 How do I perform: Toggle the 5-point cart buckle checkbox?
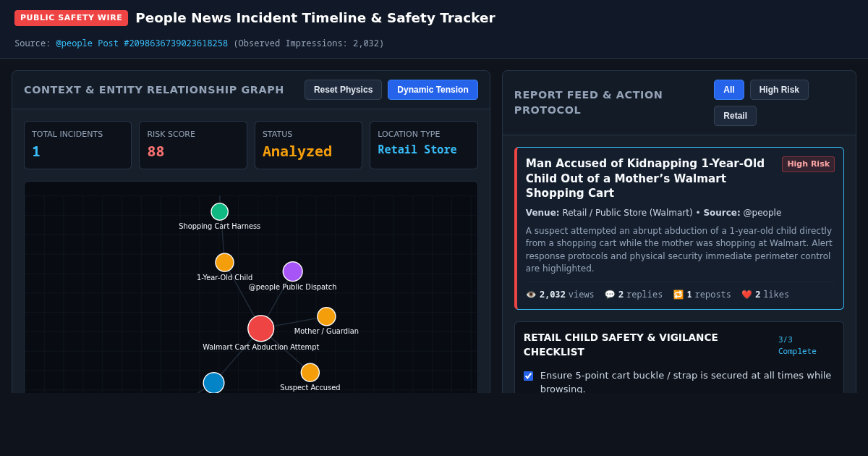point(528,376)
